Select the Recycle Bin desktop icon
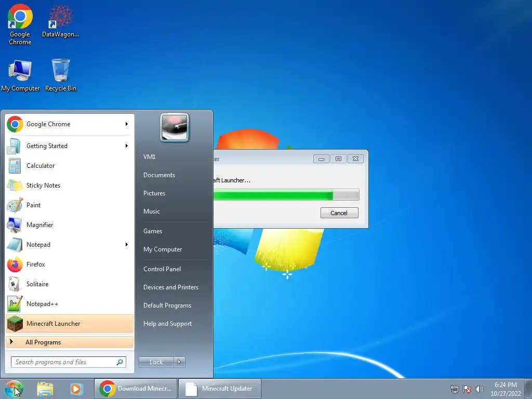The image size is (532, 399). click(x=61, y=75)
